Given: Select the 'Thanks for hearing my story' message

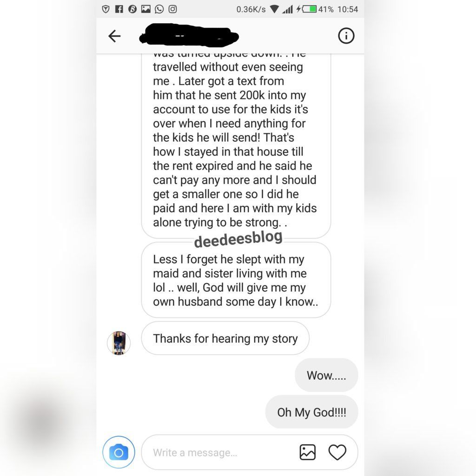Looking at the screenshot, I should tap(225, 338).
